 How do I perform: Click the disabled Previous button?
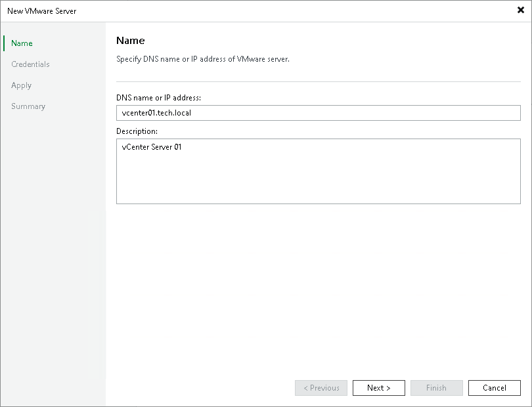321,387
